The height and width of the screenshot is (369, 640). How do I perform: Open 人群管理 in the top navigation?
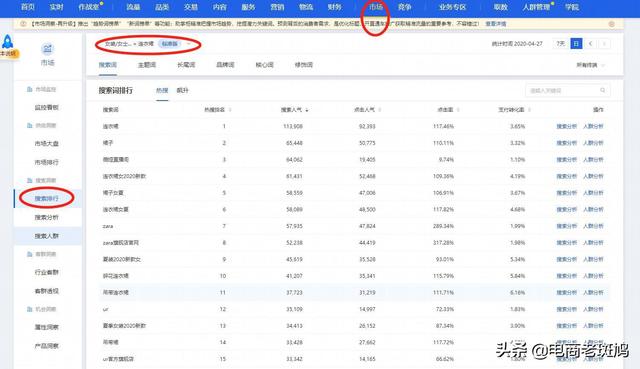[536, 7]
